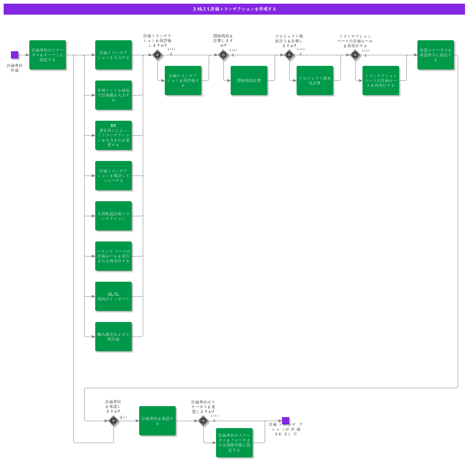Select the 人員転送計画トランザクション task box

pyautogui.click(x=114, y=216)
